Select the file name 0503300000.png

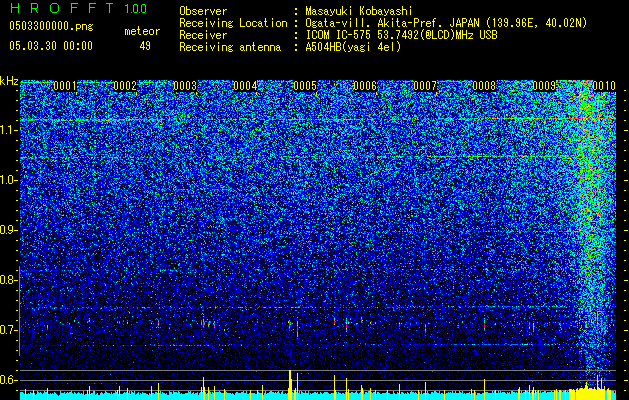point(51,26)
